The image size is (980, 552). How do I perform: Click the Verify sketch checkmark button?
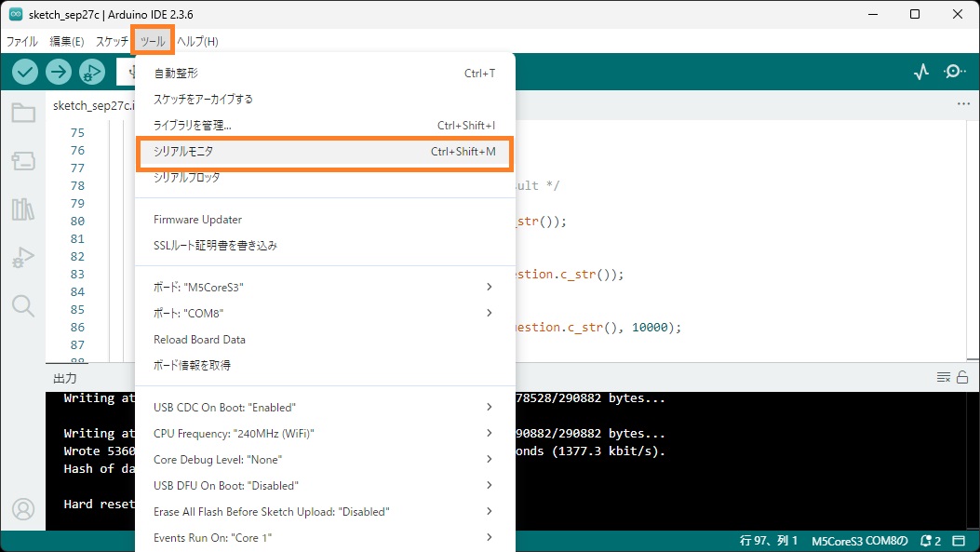pos(25,72)
